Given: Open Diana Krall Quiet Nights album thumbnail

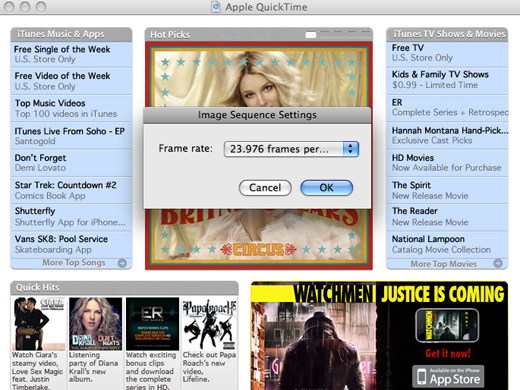Looking at the screenshot, I should 95,324.
